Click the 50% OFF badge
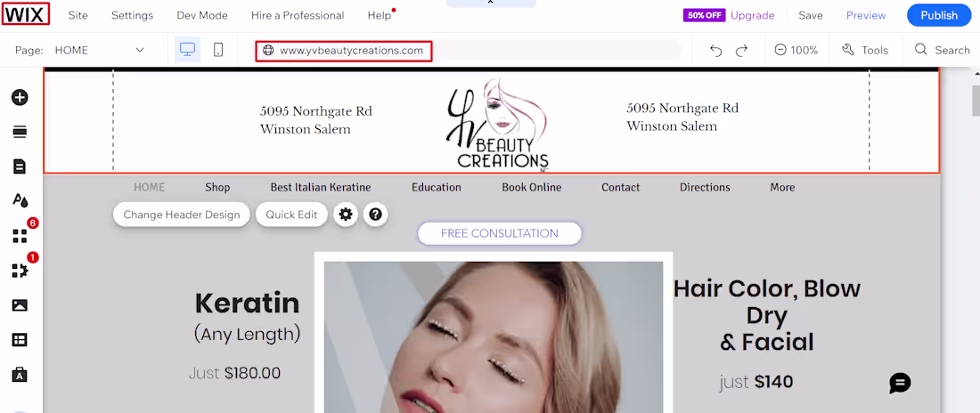Image resolution: width=980 pixels, height=413 pixels. 705,16
